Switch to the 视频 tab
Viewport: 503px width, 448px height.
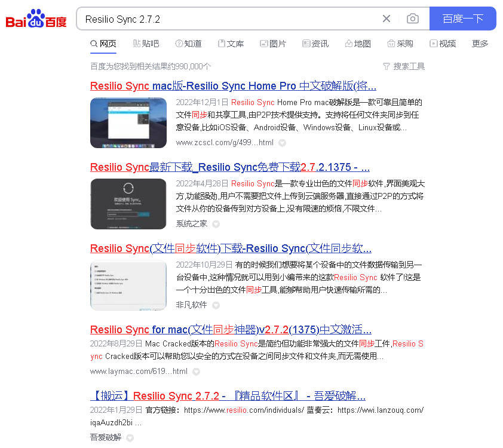point(443,44)
